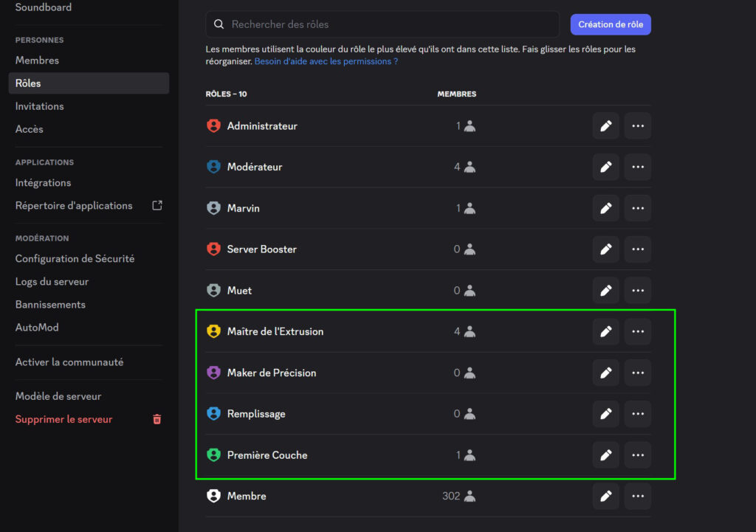The image size is (756, 532).
Task: Open the three-dot menu for Marvin
Action: pyautogui.click(x=638, y=209)
